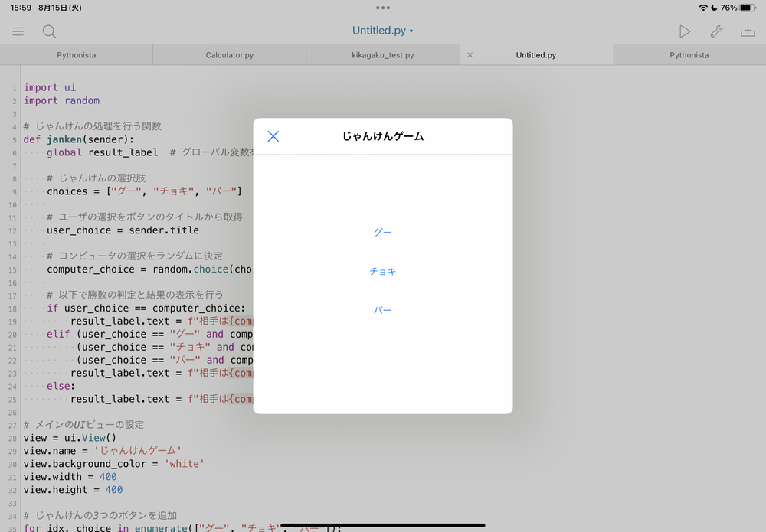Open the Wi-Fi status indicator
Screen dimensions: 766x532
(705, 8)
